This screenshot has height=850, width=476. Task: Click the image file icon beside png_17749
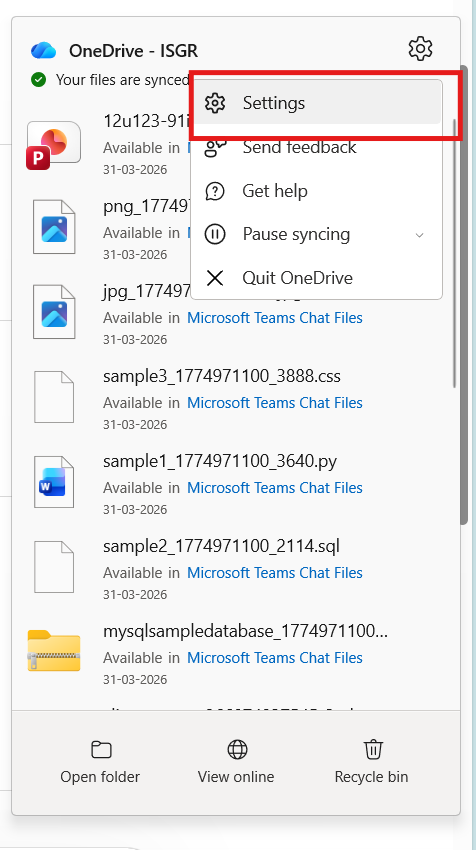(54, 227)
